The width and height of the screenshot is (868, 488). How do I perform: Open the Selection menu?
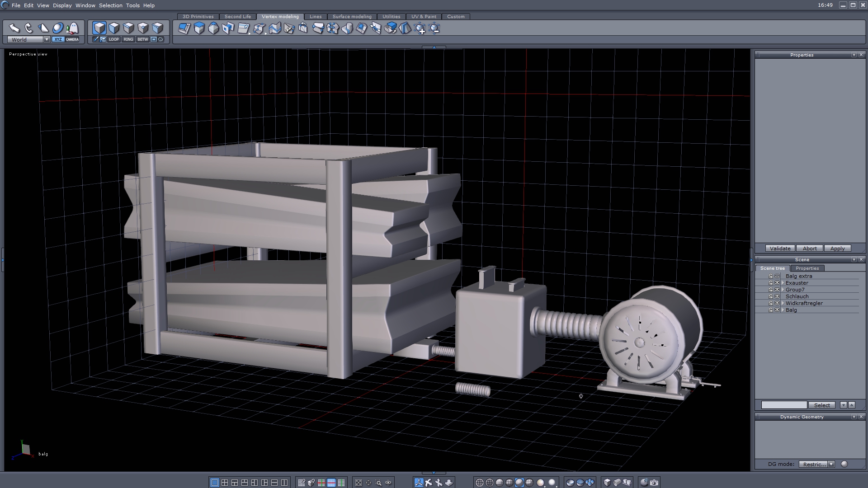[x=110, y=5]
